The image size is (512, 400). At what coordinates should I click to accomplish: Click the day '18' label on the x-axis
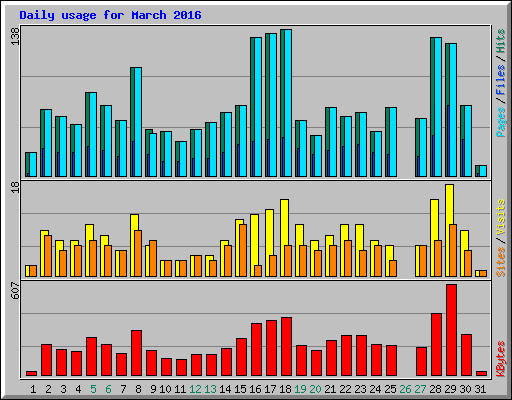coord(285,389)
